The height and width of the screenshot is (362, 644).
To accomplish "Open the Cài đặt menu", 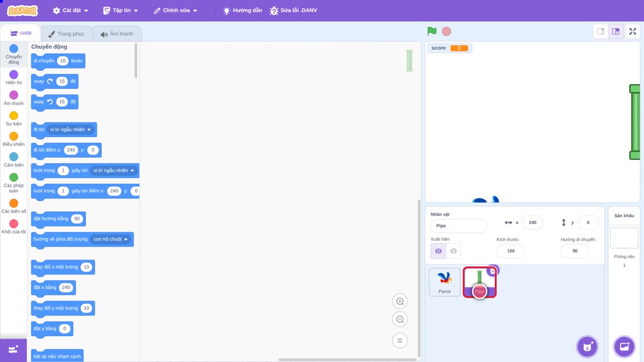I will (70, 11).
